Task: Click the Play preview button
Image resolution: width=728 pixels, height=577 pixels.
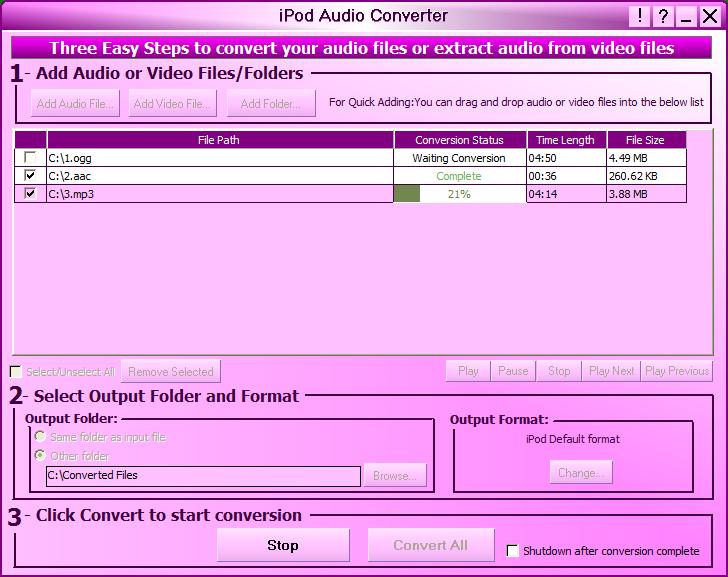Action: [x=468, y=371]
